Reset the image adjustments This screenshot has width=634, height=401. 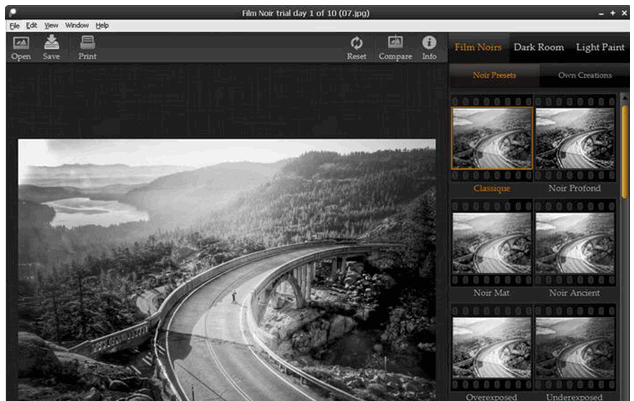coord(356,44)
